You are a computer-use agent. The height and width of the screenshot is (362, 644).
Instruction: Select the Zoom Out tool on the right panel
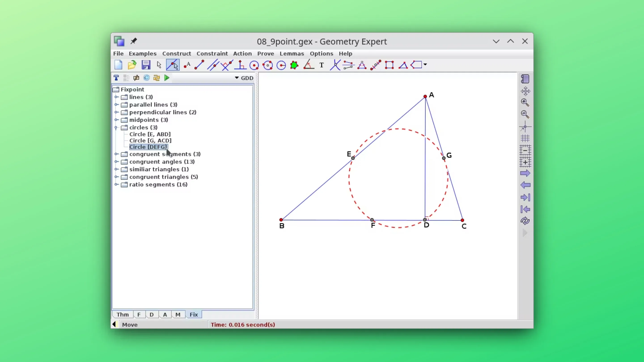point(525,114)
